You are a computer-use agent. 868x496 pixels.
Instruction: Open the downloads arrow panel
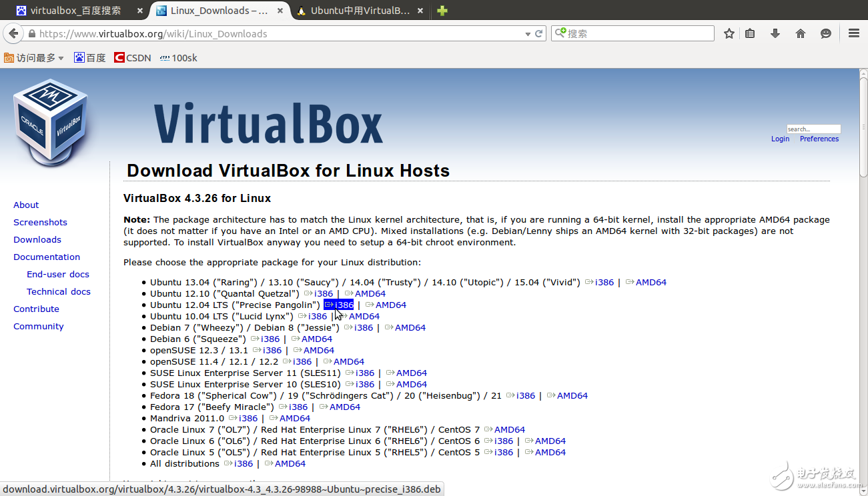775,33
